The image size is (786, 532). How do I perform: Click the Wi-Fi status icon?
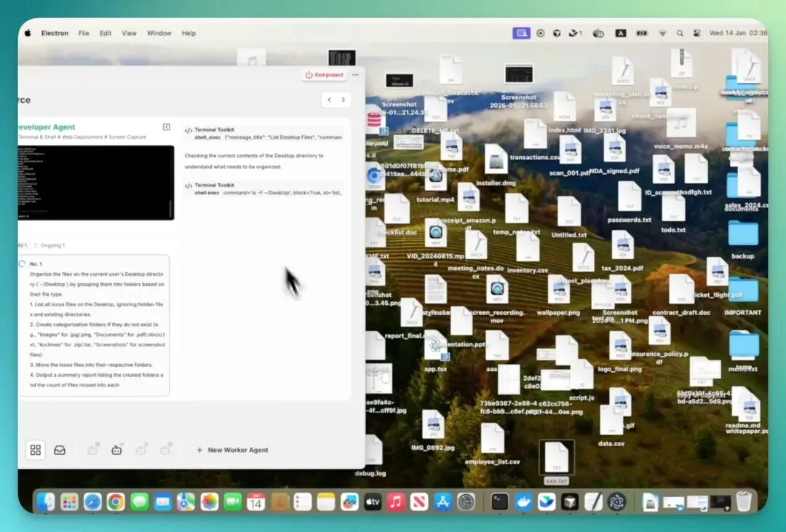coord(662,33)
